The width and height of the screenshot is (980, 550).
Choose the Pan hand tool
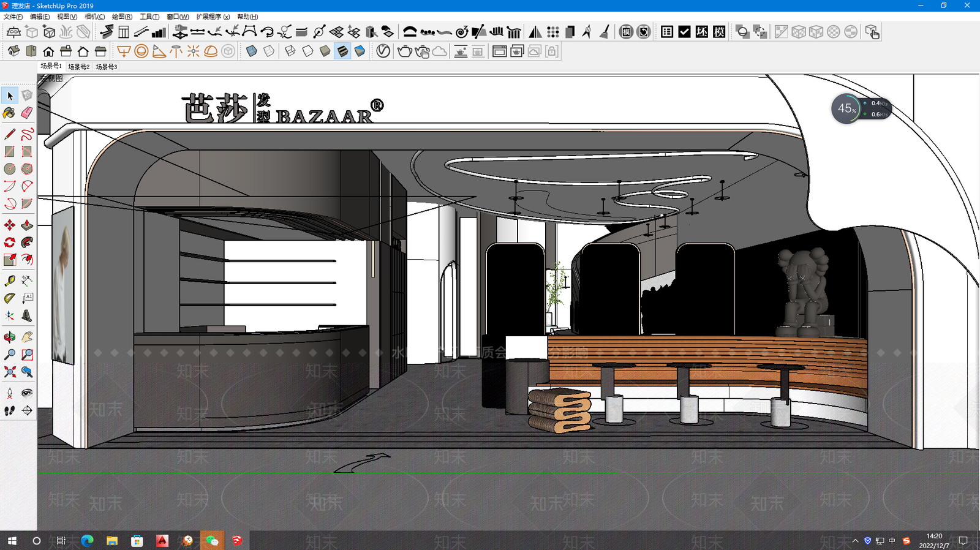coord(27,337)
